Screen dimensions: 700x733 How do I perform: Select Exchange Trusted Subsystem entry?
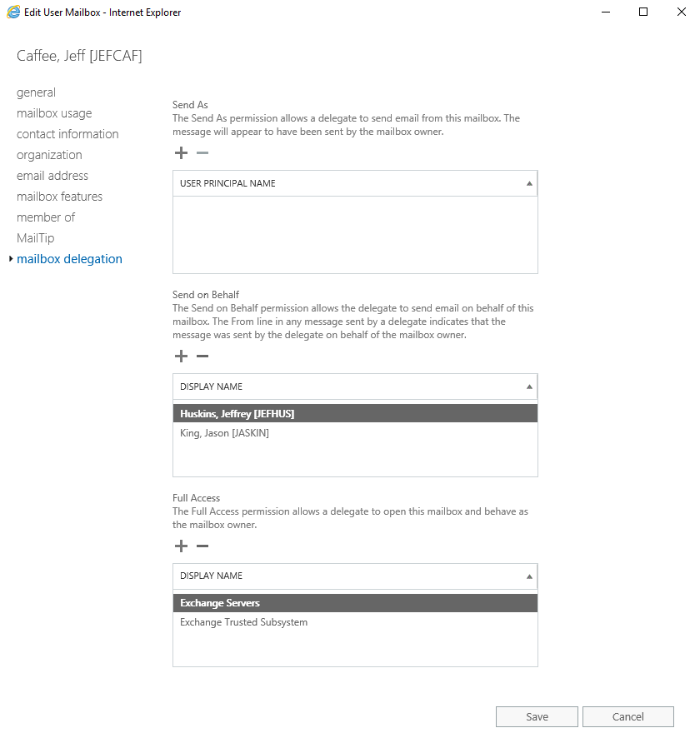pos(355,623)
